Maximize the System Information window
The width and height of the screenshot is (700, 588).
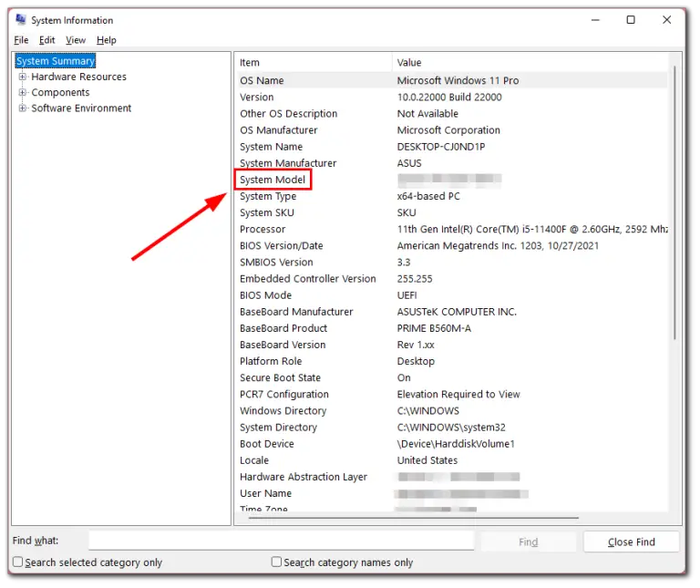coord(631,20)
